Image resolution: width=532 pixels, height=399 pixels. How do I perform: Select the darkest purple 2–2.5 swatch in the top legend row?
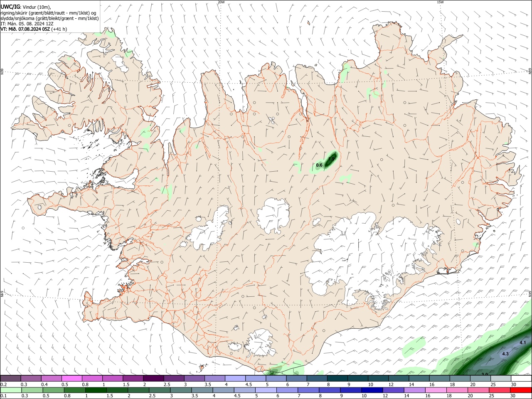click(153, 379)
